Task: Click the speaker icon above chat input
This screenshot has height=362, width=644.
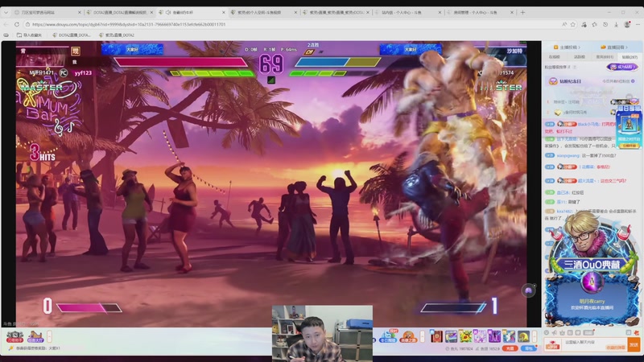Action: (555, 332)
